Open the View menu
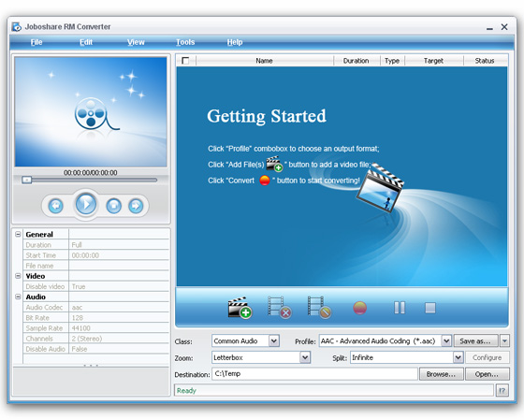Screen dimensions: 524x420 [x=136, y=42]
